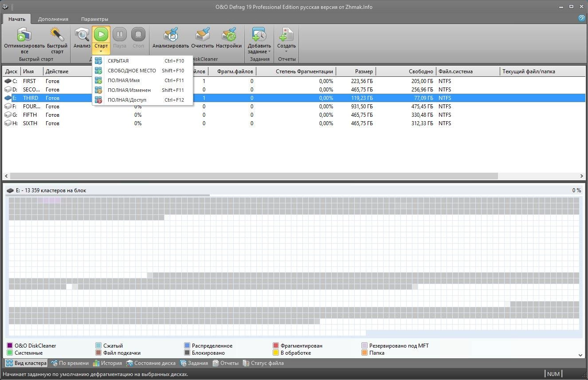Image resolution: width=588 pixels, height=380 pixels.
Task: Click the DiskCleaner Analyze (Анализировать) icon
Action: 171,34
